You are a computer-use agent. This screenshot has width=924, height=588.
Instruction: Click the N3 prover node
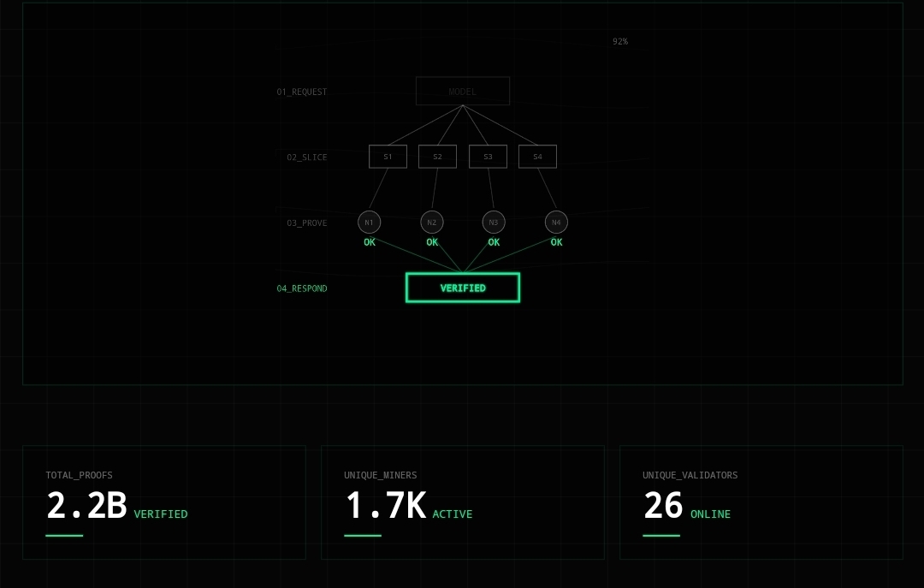point(494,223)
